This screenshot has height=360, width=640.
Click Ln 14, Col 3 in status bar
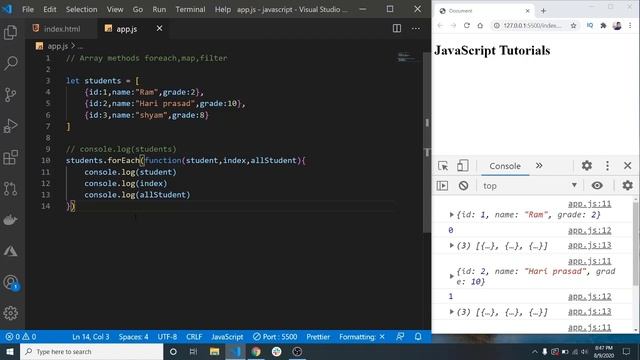(91, 337)
